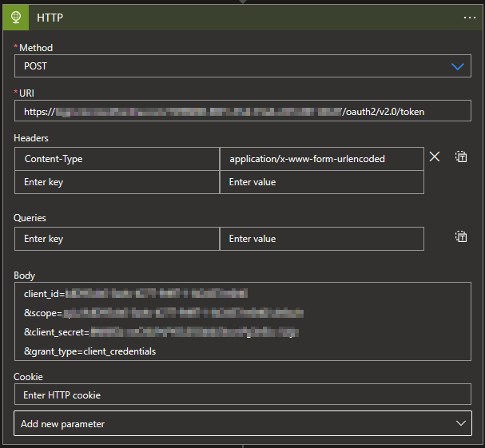Click the empty Headers Enter key field
Viewport: 485px width, 448px height.
[x=117, y=182]
